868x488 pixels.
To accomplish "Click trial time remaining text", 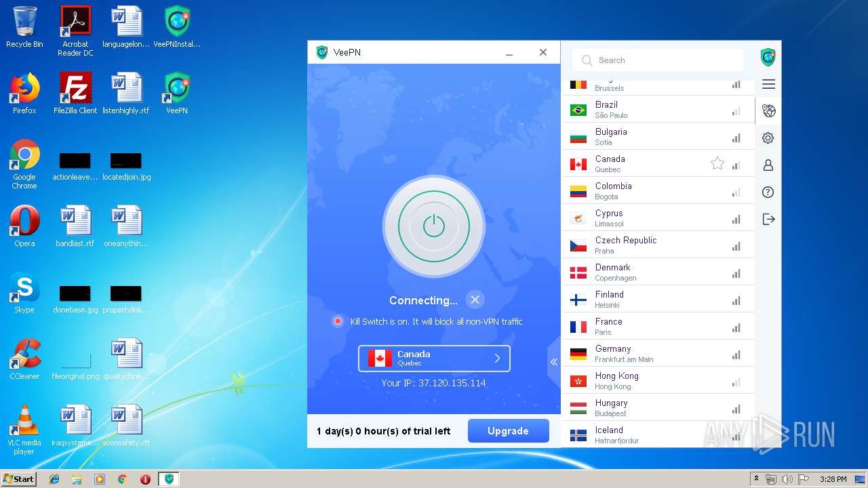I will [x=383, y=431].
